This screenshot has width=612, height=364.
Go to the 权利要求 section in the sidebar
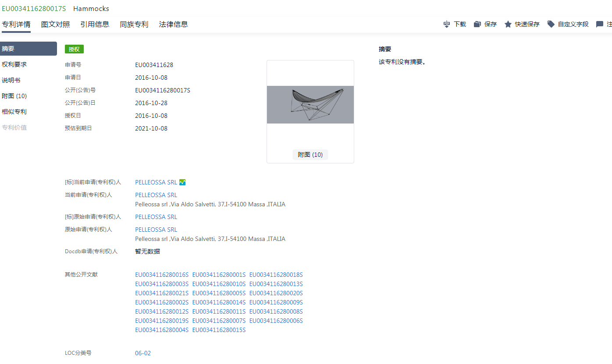coord(14,64)
